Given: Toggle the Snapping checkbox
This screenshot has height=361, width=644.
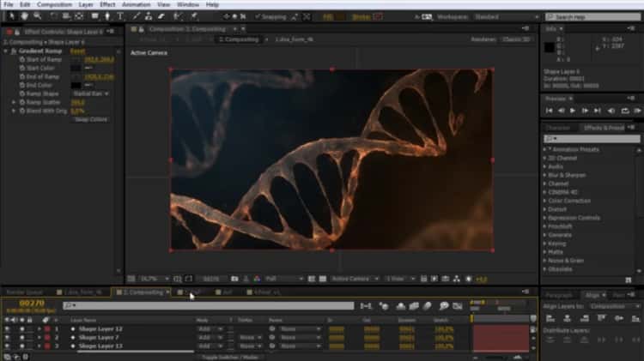Looking at the screenshot, I should 257,17.
